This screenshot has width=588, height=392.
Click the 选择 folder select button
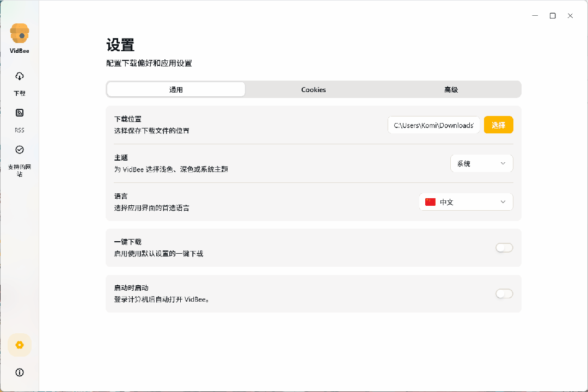498,125
